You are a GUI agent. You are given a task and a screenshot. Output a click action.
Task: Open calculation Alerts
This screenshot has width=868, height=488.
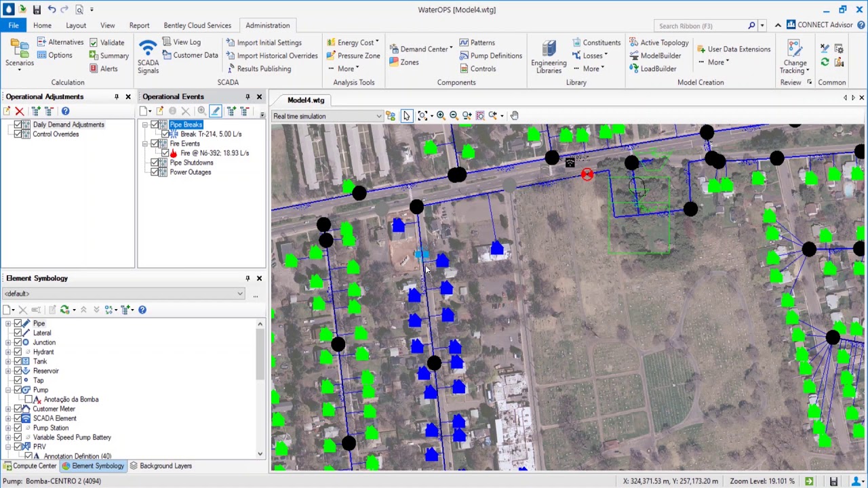pyautogui.click(x=104, y=68)
